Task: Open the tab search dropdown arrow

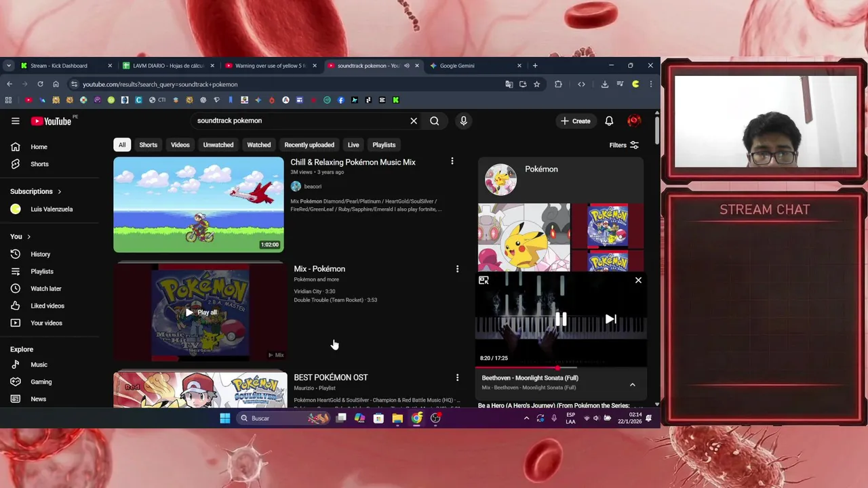Action: coord(8,66)
